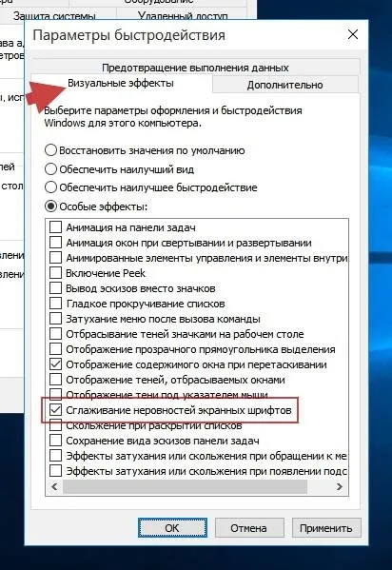Check Вывод эскизов вместо значков
This screenshot has width=392, height=570.
coord(55,288)
